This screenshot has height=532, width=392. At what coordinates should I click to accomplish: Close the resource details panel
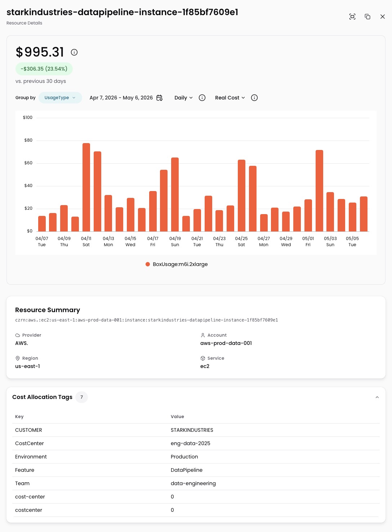click(383, 17)
